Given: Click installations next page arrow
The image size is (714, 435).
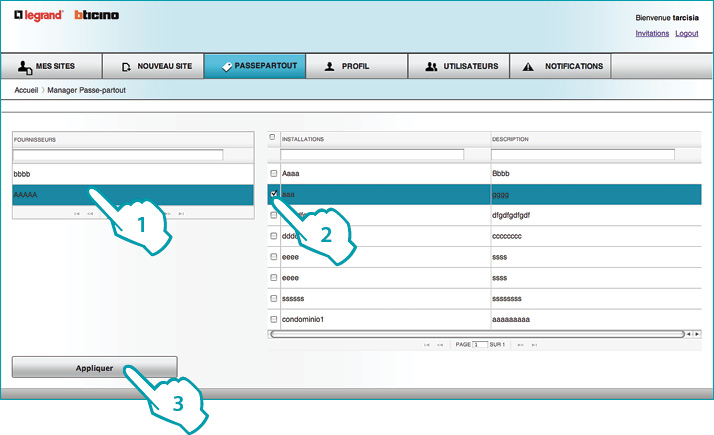Looking at the screenshot, I should pos(519,344).
